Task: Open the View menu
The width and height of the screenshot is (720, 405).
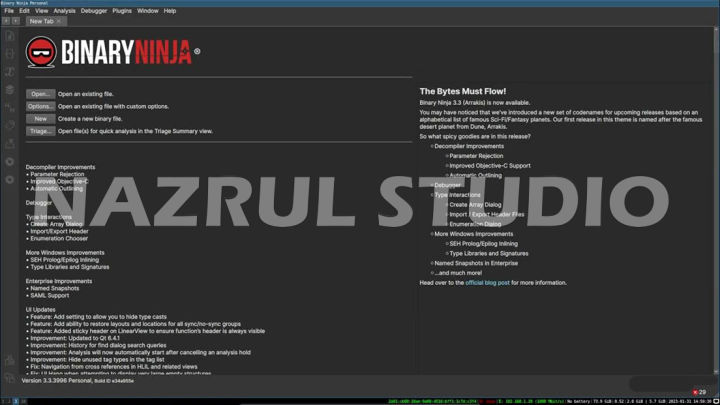Action: tap(41, 11)
